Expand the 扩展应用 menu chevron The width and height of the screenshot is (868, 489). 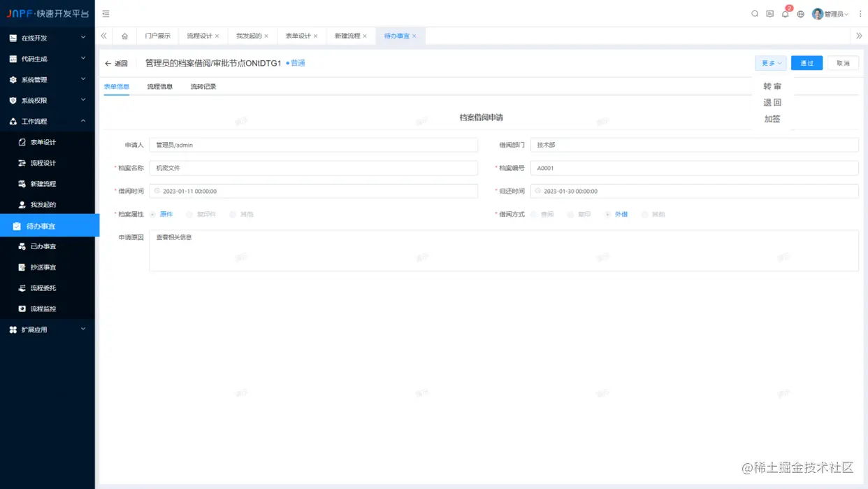point(83,329)
